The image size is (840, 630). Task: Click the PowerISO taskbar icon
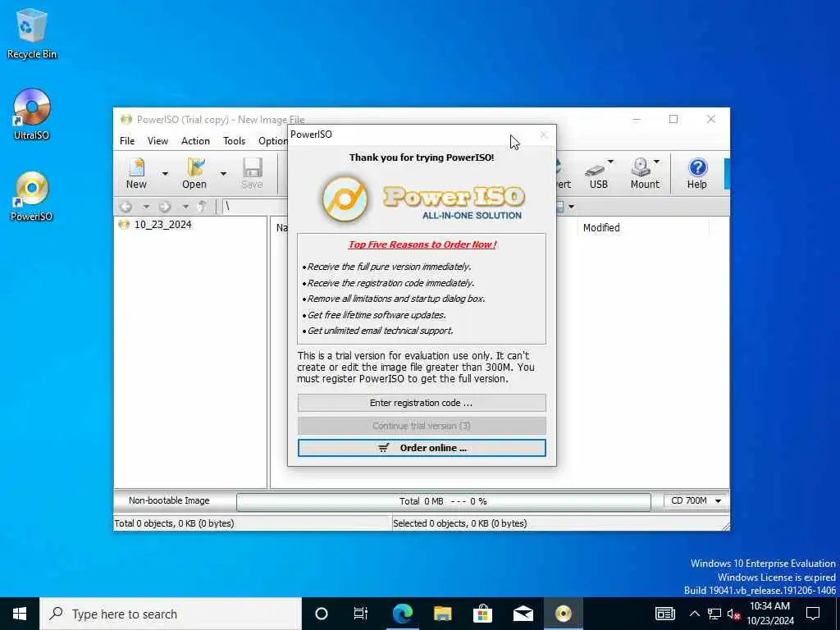[563, 614]
